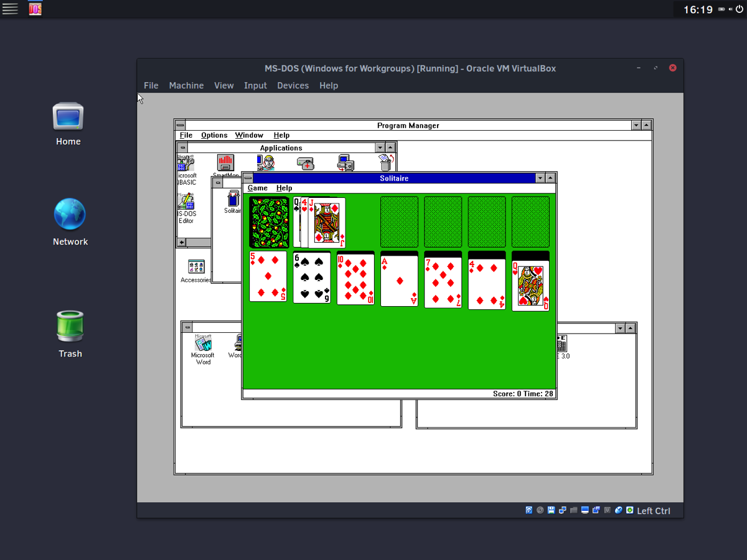Open VirtualBox Devices menu
747x560 pixels.
tap(293, 85)
